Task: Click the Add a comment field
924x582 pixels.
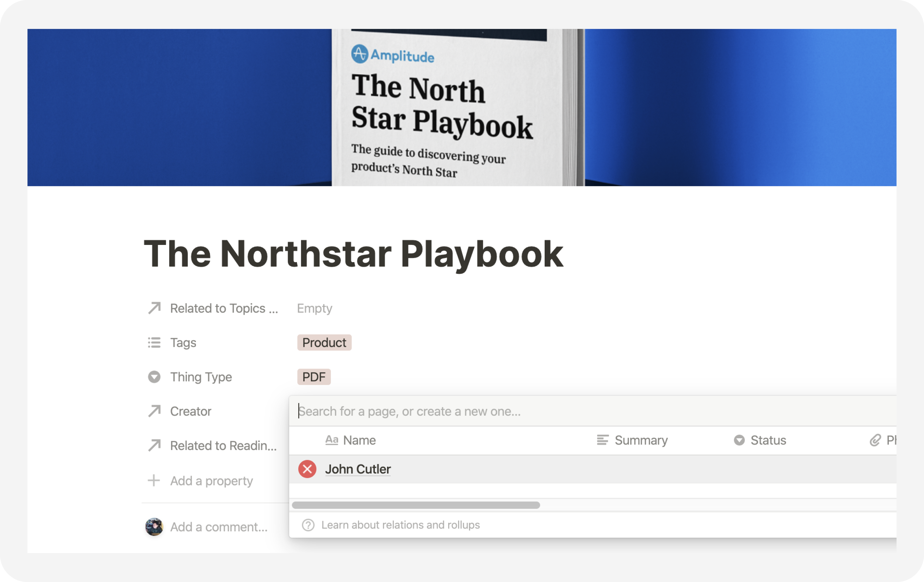Action: [219, 527]
